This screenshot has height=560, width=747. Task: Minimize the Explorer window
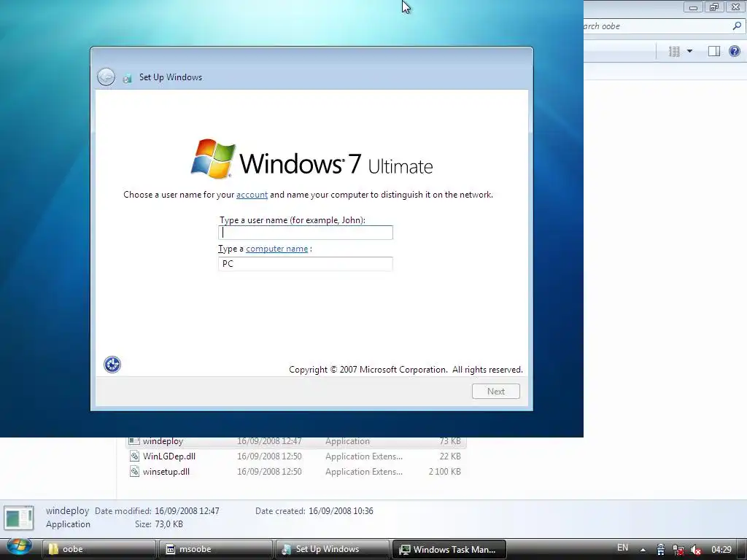(693, 7)
